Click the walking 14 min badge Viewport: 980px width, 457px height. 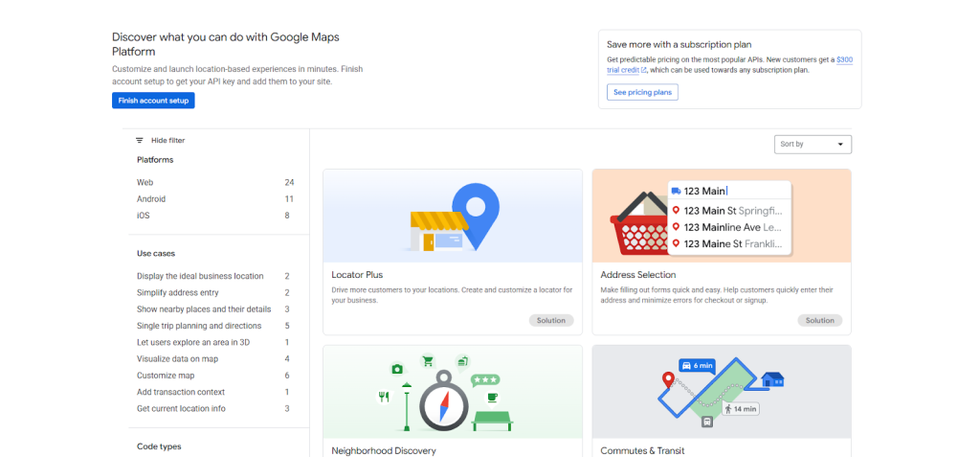click(x=741, y=408)
